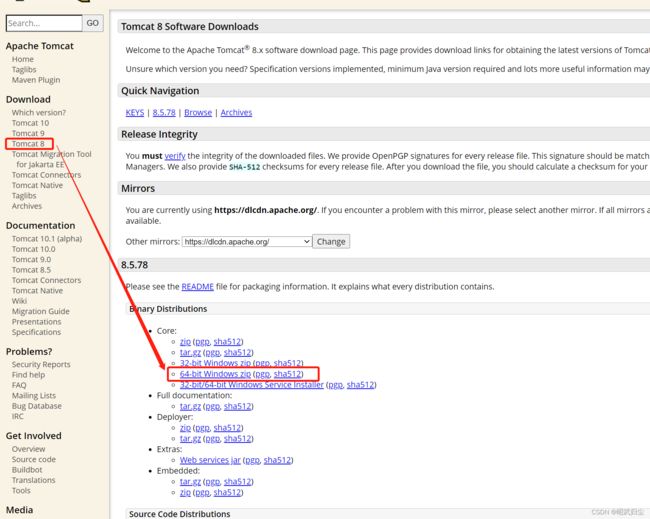650x519 pixels.
Task: Open Presentations link
Action: tap(36, 322)
